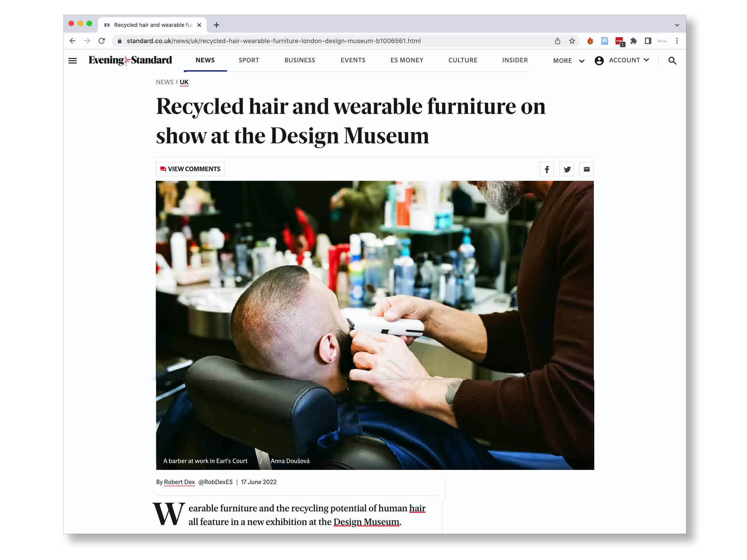Click the VIEW COMMENTS button
This screenshot has height=560, width=747.
click(x=190, y=169)
